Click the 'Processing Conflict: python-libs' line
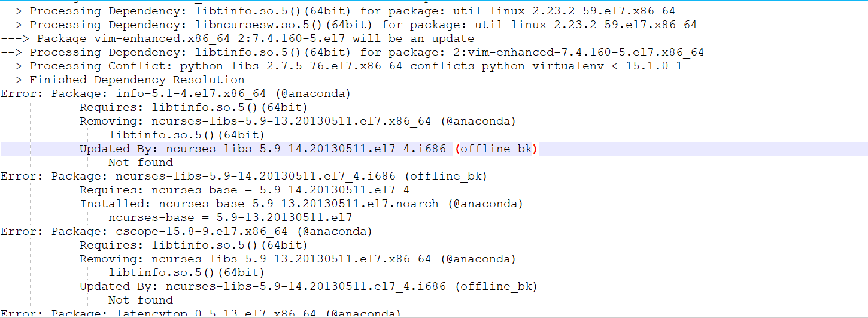The height and width of the screenshot is (318, 868). coord(341,66)
